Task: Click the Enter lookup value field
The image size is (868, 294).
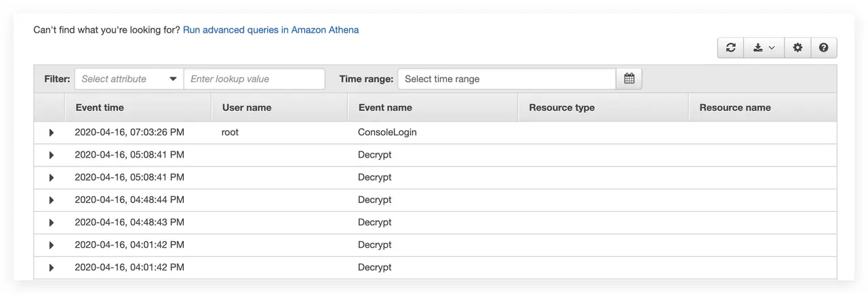Action: point(254,79)
